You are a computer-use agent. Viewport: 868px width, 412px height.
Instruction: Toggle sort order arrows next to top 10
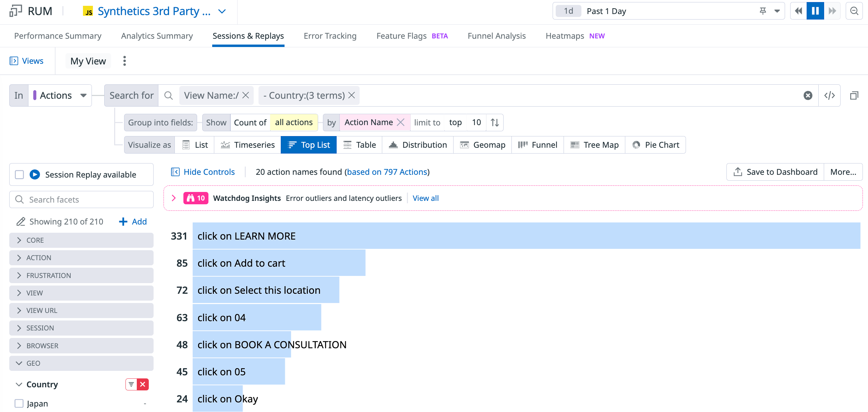(495, 122)
